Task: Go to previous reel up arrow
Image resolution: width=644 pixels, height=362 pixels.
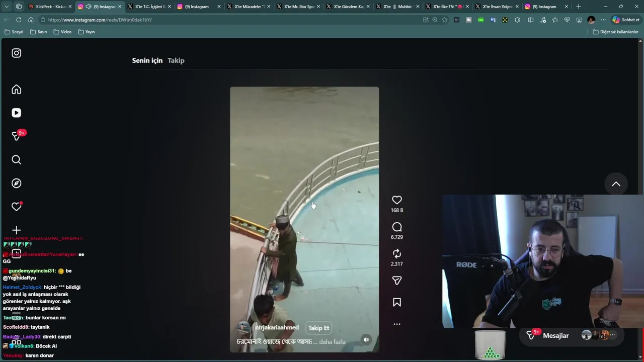Action: point(616,184)
